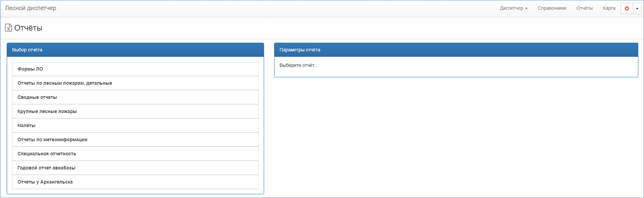Image resolution: width=644 pixels, height=198 pixels.
Task: Expand the Специальная отчетность group
Action: (x=135, y=154)
